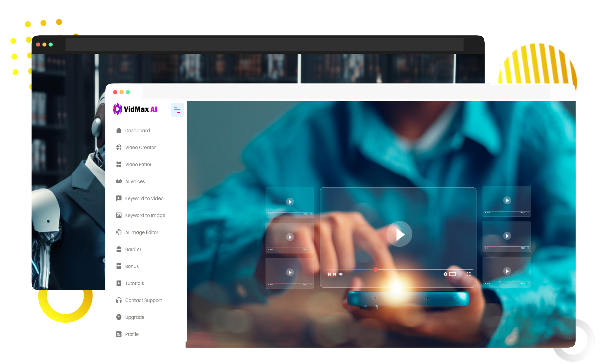Click the Video Creator globe icon
The width and height of the screenshot is (603, 364).
point(119,148)
